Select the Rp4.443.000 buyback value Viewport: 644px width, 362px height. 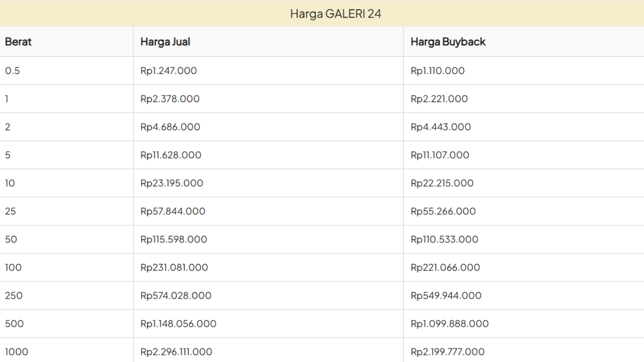point(440,127)
